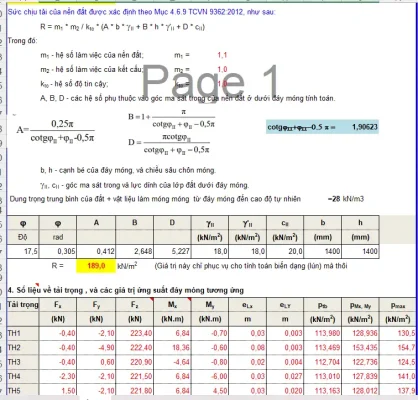Click the TH5 row label

[x=23, y=390]
